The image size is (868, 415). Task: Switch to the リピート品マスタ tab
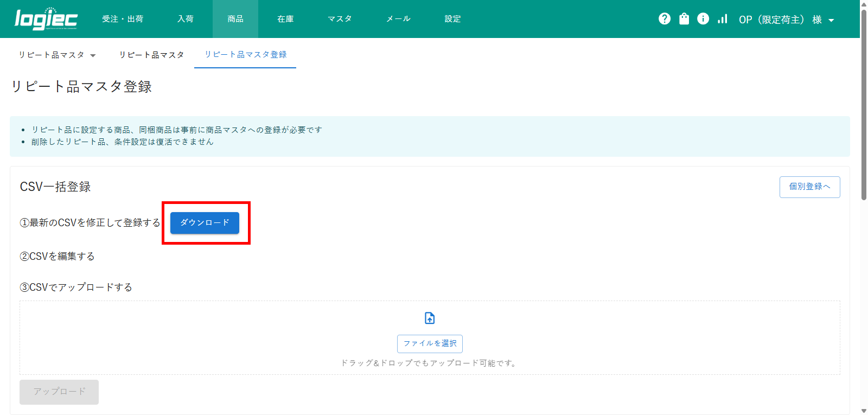click(151, 55)
